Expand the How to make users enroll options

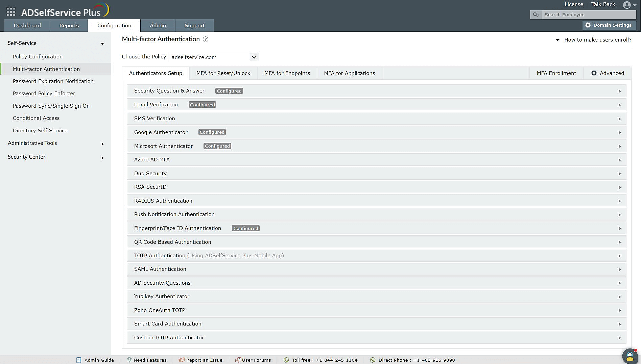pos(558,40)
